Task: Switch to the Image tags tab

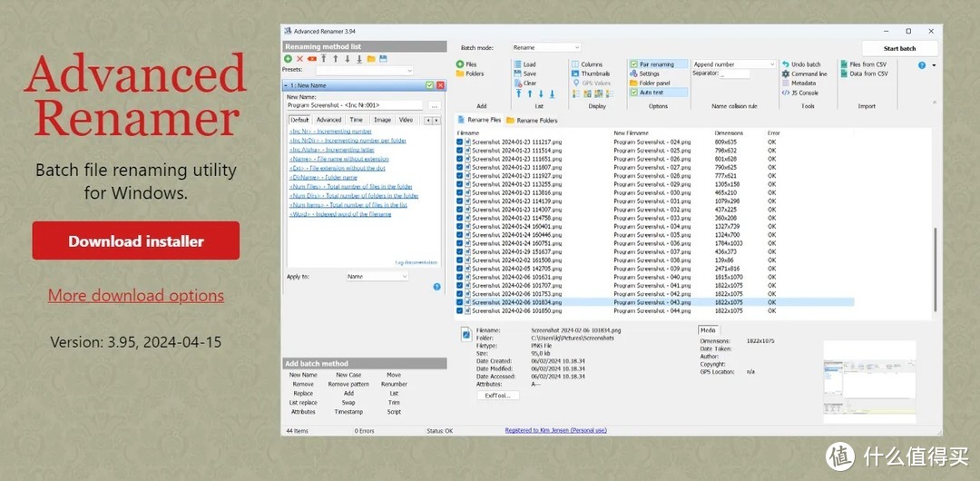Action: tap(383, 120)
